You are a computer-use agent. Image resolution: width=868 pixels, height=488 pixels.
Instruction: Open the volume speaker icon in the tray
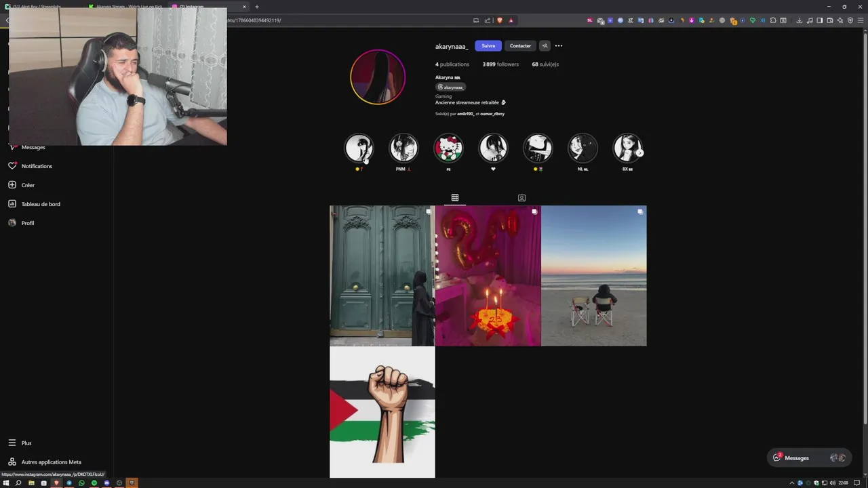[833, 483]
